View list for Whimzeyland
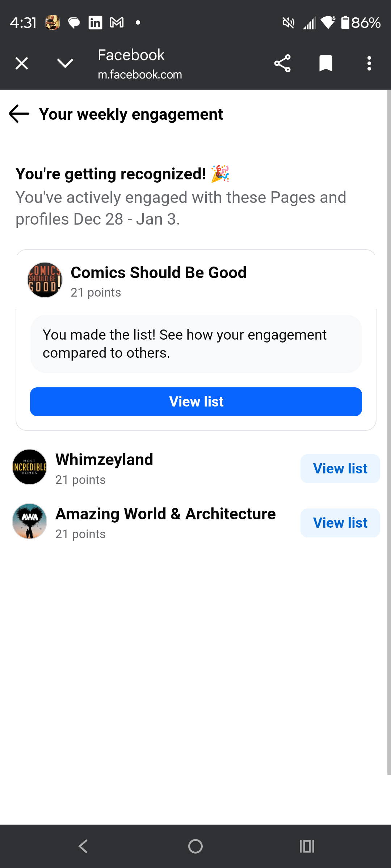Screen dimensions: 391x868 340,469
